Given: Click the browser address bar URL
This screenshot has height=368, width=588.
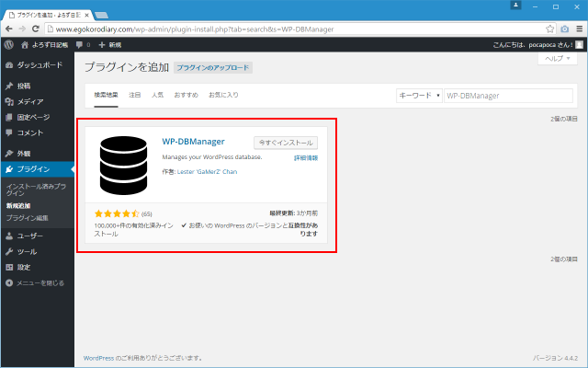Looking at the screenshot, I should pyautogui.click(x=195, y=29).
